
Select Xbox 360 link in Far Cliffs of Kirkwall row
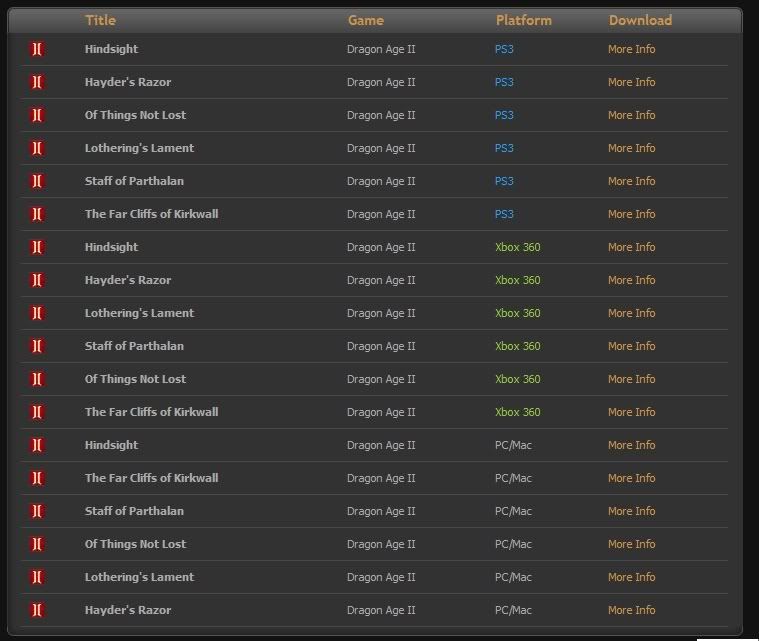pos(517,412)
